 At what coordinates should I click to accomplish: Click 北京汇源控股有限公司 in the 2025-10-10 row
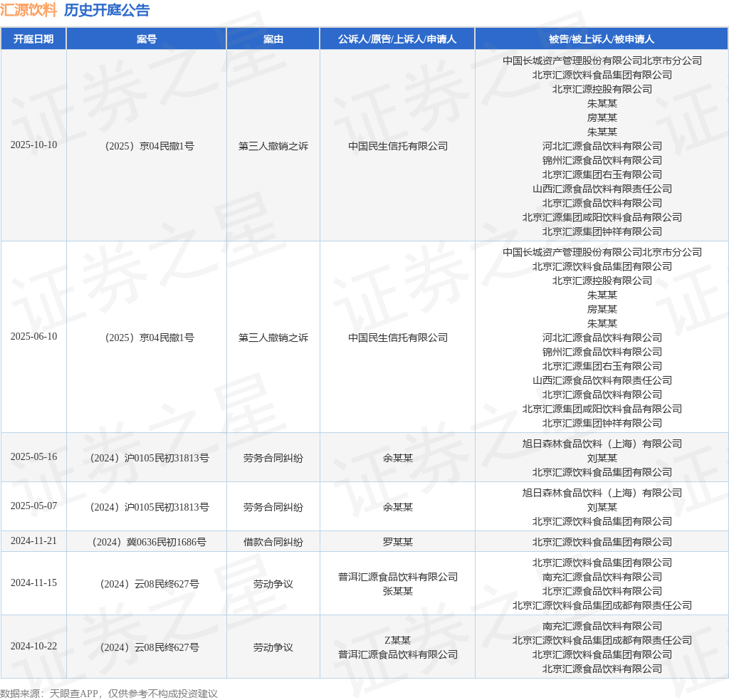tap(602, 89)
